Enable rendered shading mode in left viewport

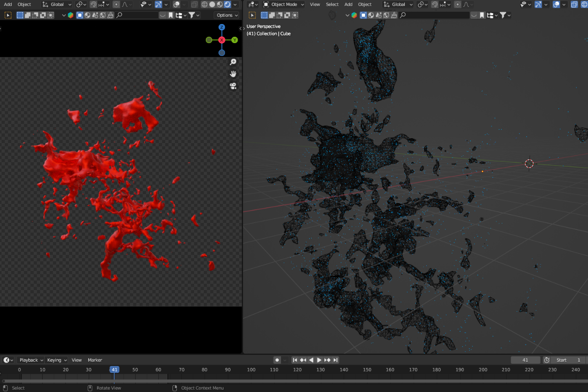228,4
